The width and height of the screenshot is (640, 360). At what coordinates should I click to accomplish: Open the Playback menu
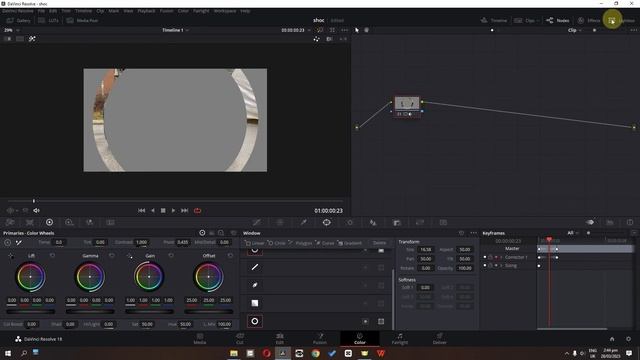pos(146,11)
